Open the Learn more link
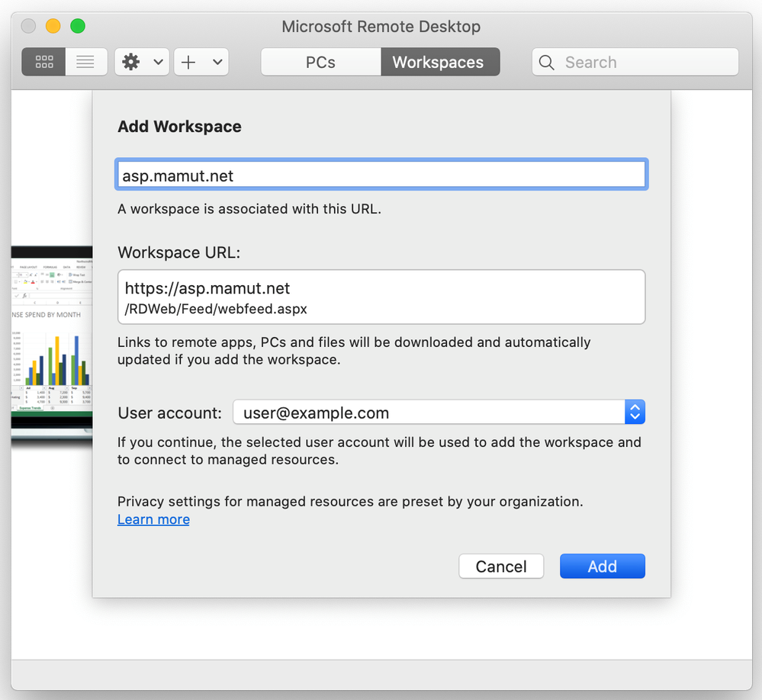Image resolution: width=762 pixels, height=700 pixels. point(153,519)
